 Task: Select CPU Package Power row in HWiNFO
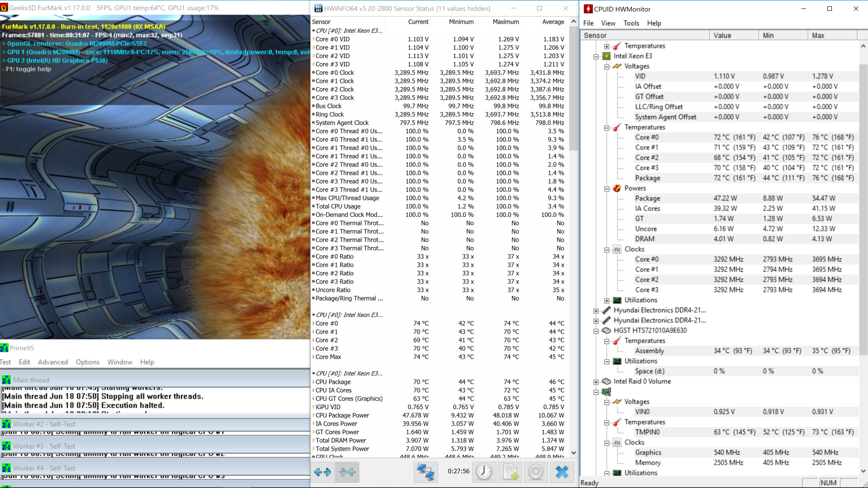pyautogui.click(x=439, y=415)
